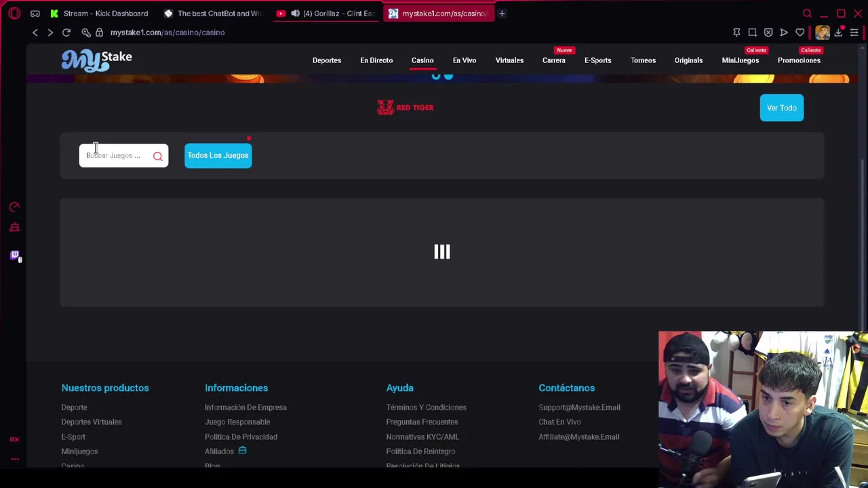
Task: Open the Virtuales menu item
Action: point(509,60)
